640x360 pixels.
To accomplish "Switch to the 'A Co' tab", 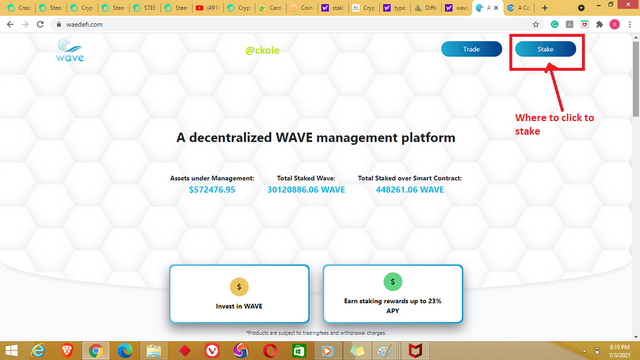I will (519, 8).
